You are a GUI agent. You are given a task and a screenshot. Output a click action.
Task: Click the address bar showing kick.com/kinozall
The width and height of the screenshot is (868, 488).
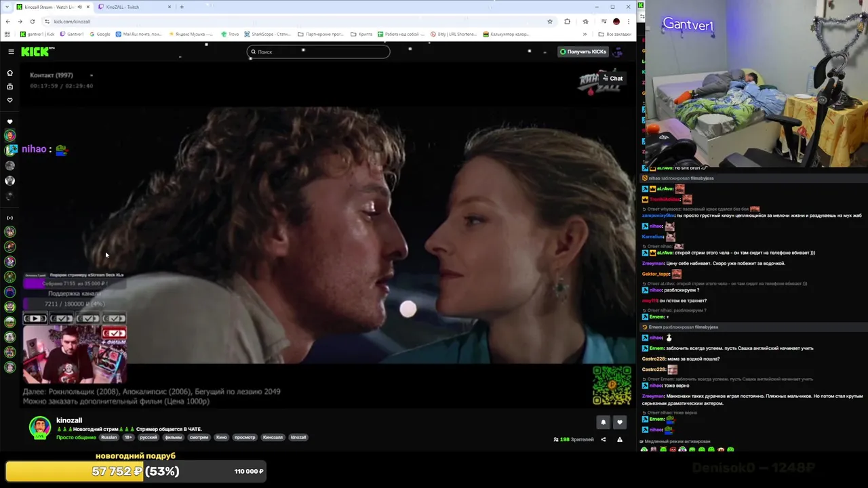tap(298, 21)
